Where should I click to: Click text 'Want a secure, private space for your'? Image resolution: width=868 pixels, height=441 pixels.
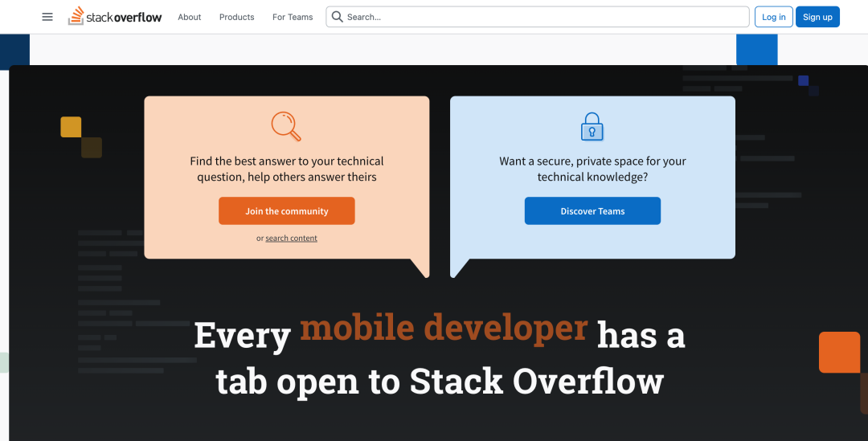point(592,161)
